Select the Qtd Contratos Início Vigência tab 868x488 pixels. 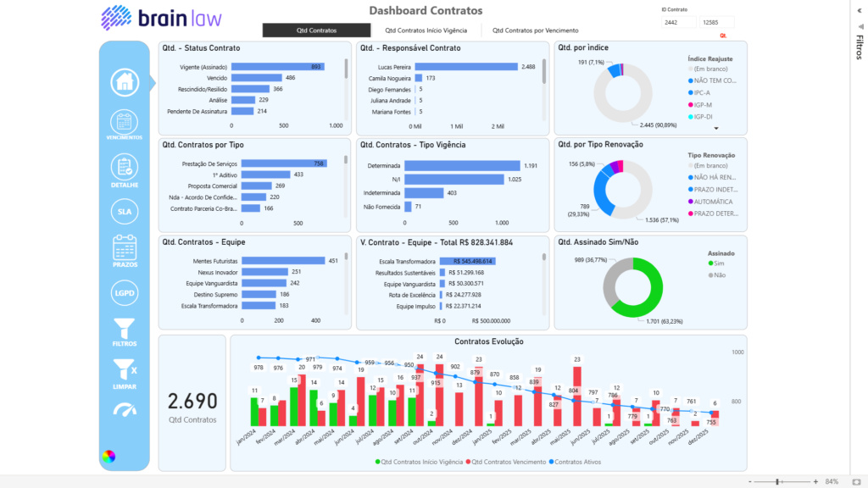[426, 30]
